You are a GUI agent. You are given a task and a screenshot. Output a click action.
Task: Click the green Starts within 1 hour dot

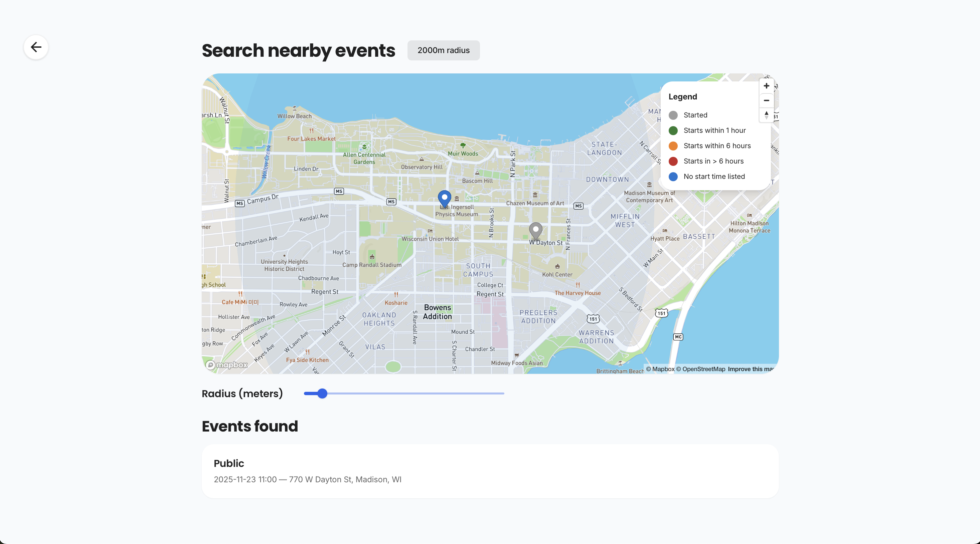pyautogui.click(x=673, y=131)
